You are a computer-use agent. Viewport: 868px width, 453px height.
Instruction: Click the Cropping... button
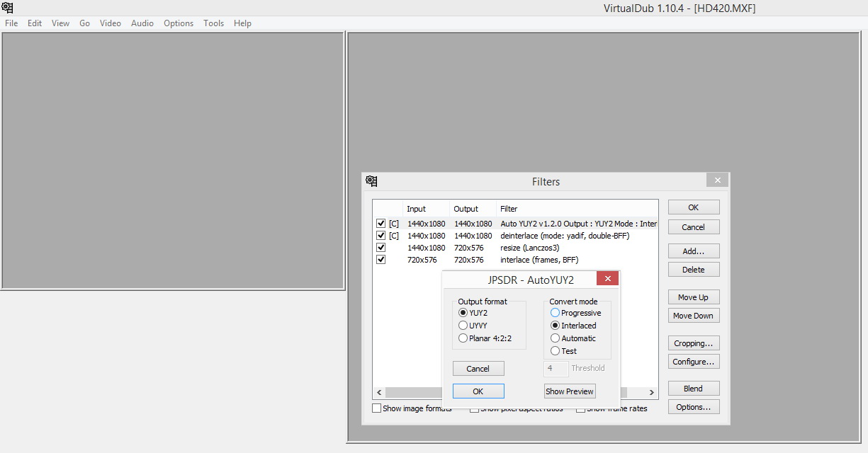click(694, 343)
